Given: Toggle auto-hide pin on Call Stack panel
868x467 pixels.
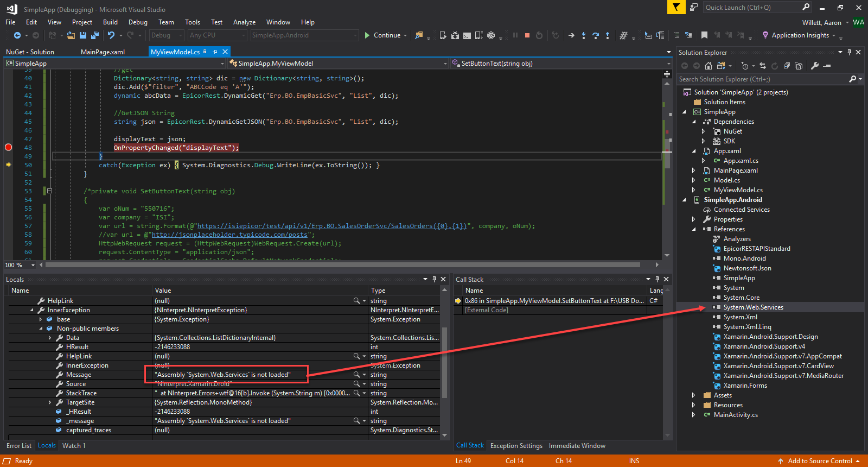Looking at the screenshot, I should [x=657, y=279].
